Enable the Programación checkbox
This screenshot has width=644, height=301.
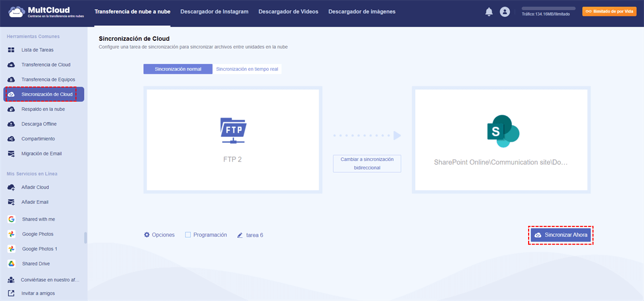click(x=188, y=235)
